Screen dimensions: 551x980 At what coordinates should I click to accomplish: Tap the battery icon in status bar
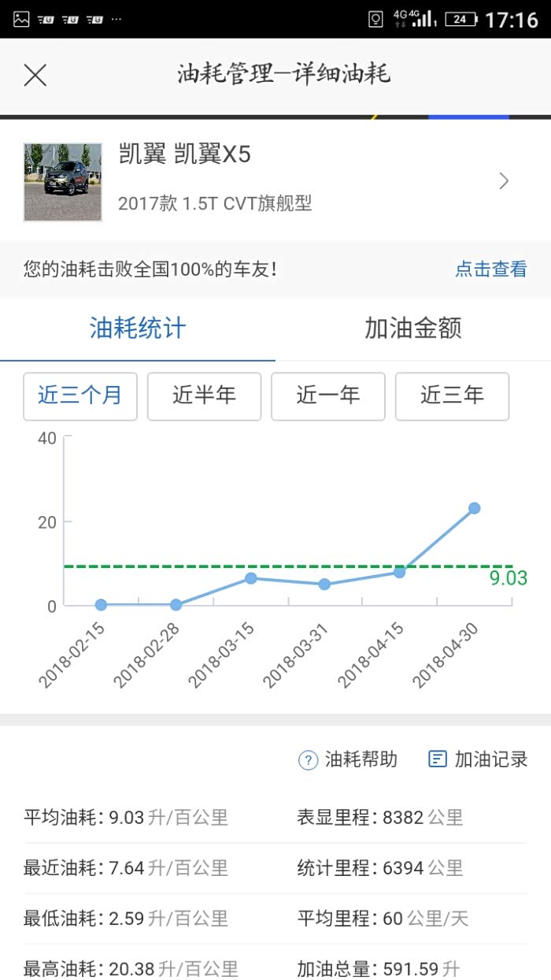click(460, 19)
